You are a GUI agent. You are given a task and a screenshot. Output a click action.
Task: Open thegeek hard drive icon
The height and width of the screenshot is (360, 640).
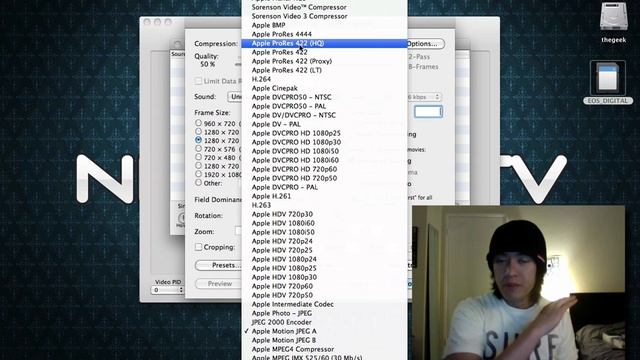[x=613, y=16]
